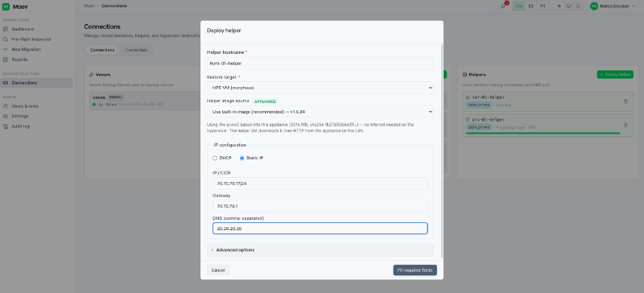This screenshot has height=293, width=644.
Task: Click the prx-01-helper spinner icon
Action: coord(468,120)
